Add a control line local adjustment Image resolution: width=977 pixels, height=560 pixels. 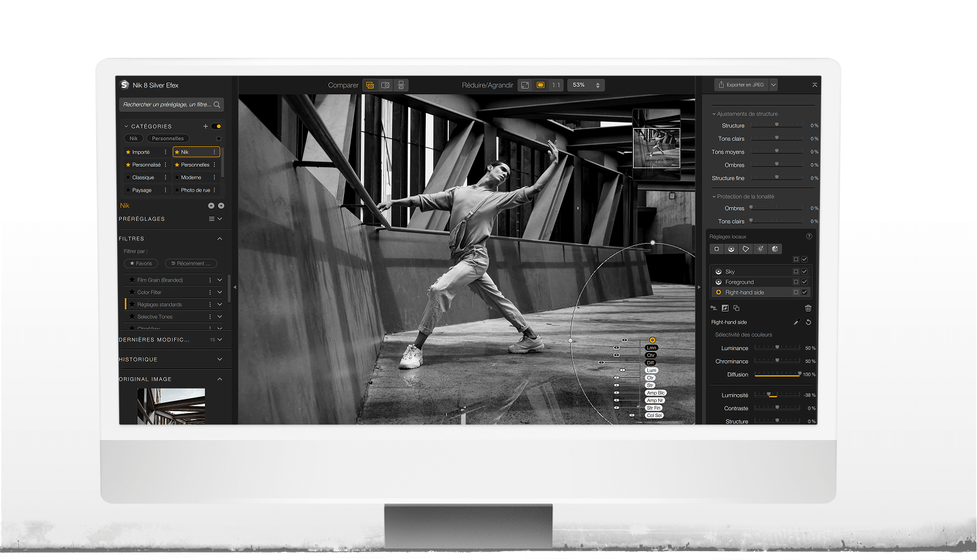click(731, 249)
